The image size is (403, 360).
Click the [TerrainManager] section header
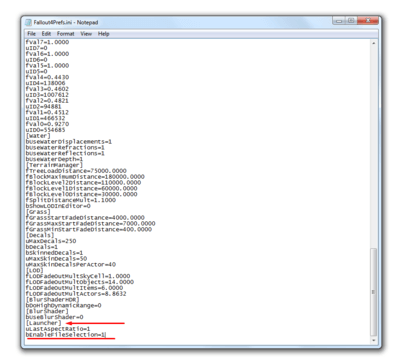point(54,165)
